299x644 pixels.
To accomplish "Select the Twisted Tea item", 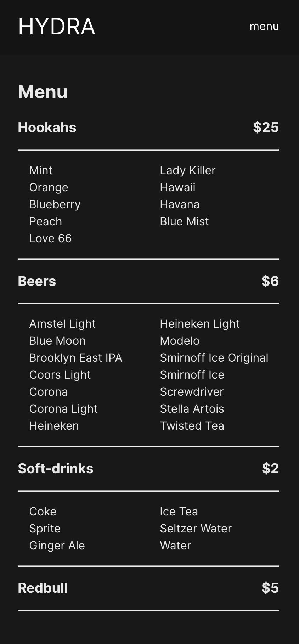I will pyautogui.click(x=192, y=426).
